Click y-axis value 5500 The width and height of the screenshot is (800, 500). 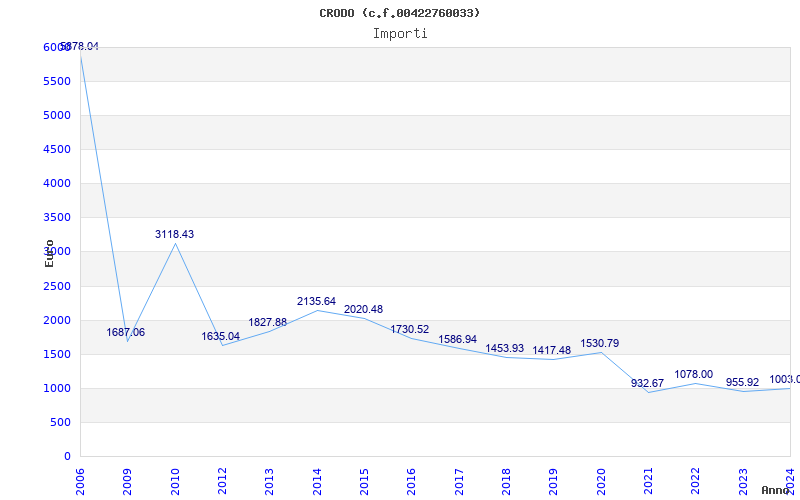point(57,81)
